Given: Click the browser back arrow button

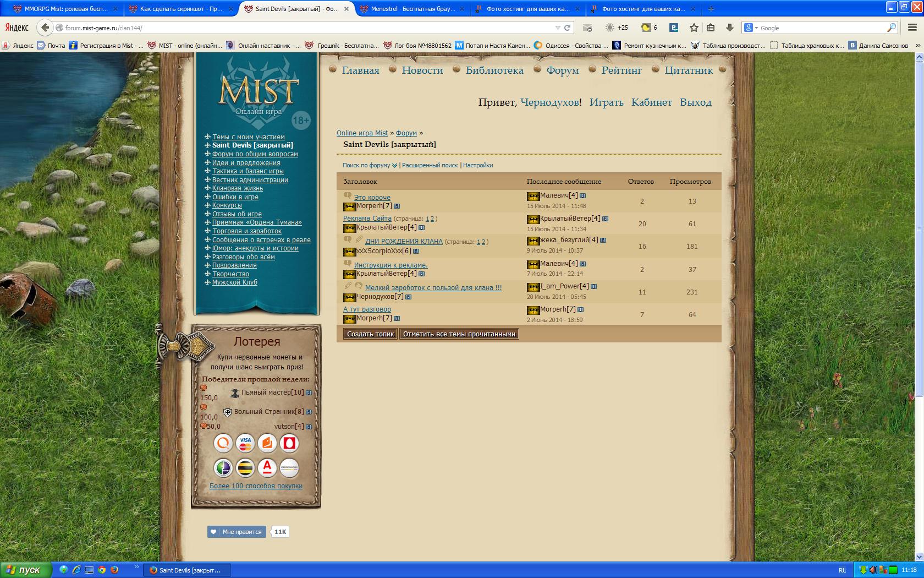Looking at the screenshot, I should coord(45,28).
